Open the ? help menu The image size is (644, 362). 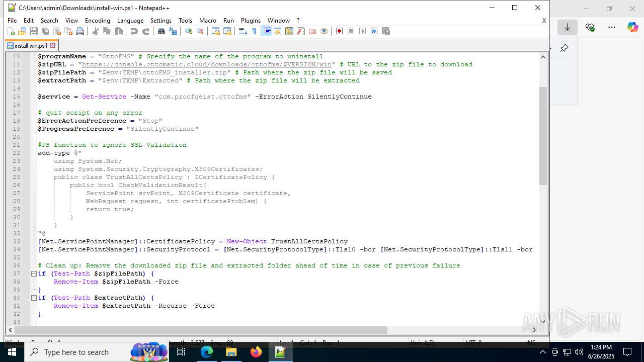[298, 21]
